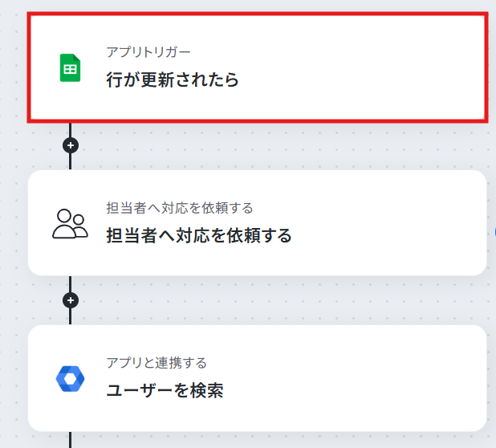Screen dimensions: 496x448
Task: Click the blue hexagon app icon
Action: 71,378
